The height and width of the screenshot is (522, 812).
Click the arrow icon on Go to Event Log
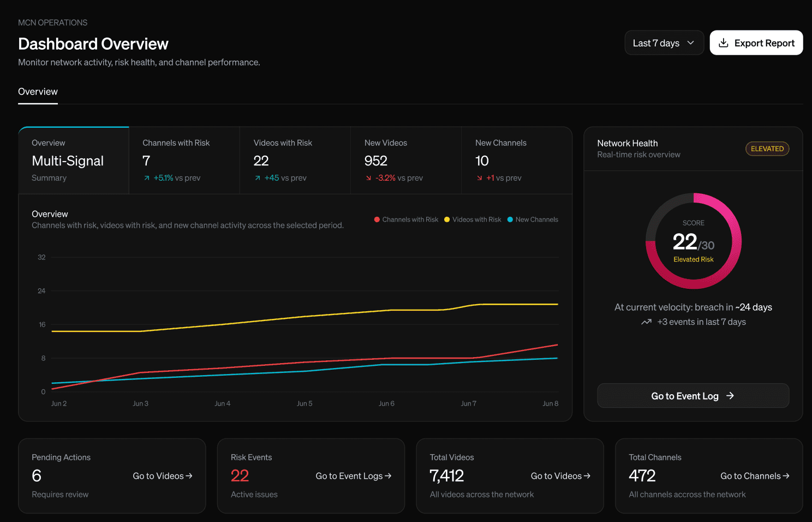click(730, 396)
